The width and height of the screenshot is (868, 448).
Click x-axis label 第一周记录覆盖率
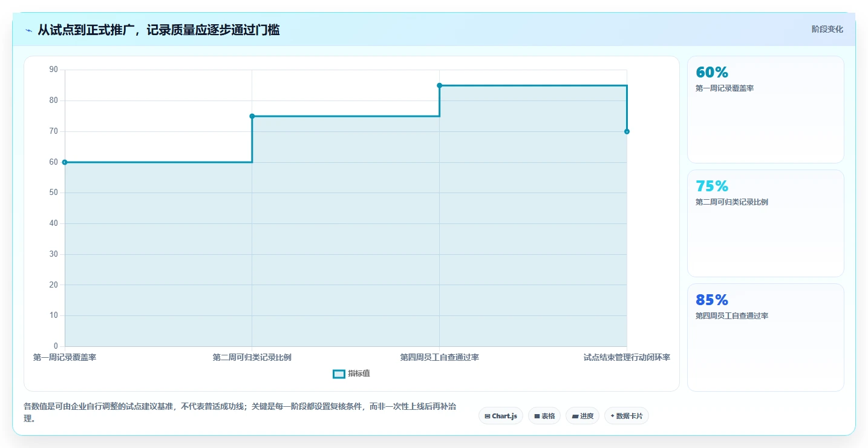pyautogui.click(x=65, y=358)
